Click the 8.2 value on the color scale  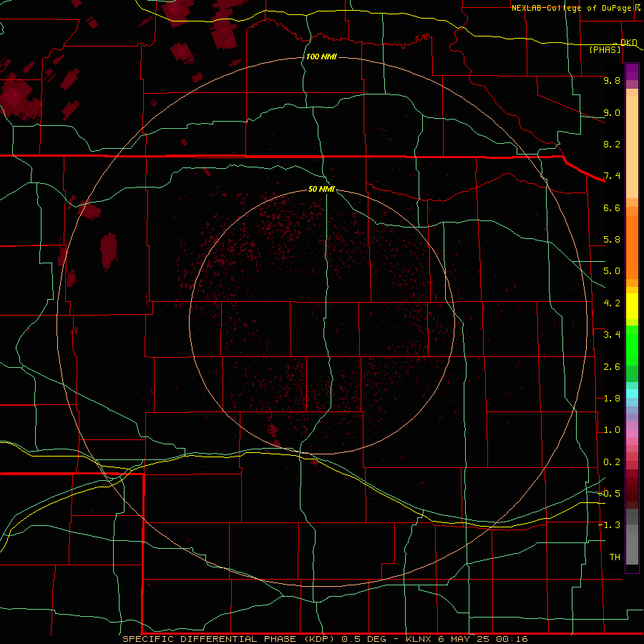coord(612,144)
